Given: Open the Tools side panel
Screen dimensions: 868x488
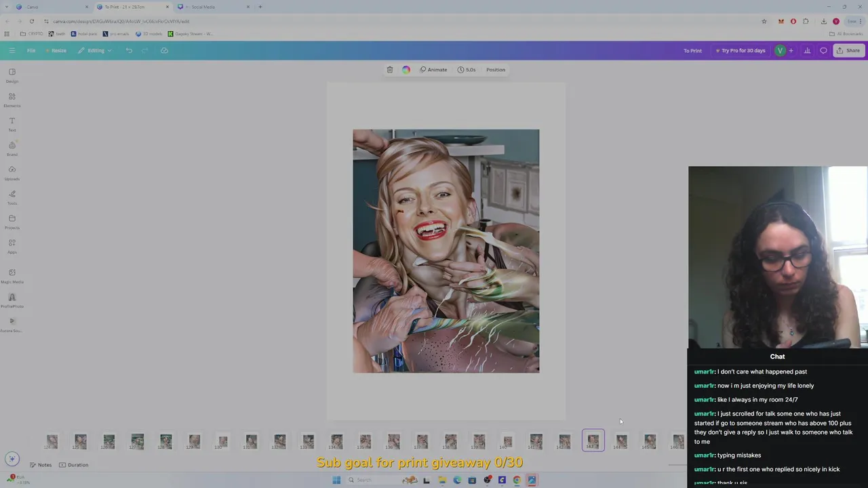Looking at the screenshot, I should (x=12, y=197).
